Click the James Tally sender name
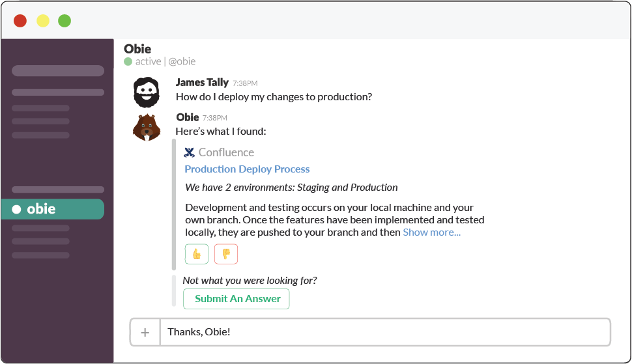Screen dimensions: 632x364 (202, 83)
